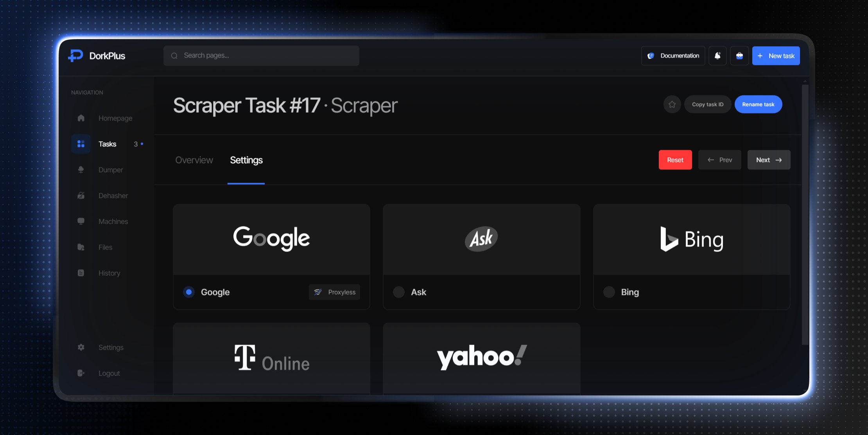Viewport: 868px width, 435px height.
Task: Open the Dehasher section icon
Action: (x=81, y=195)
